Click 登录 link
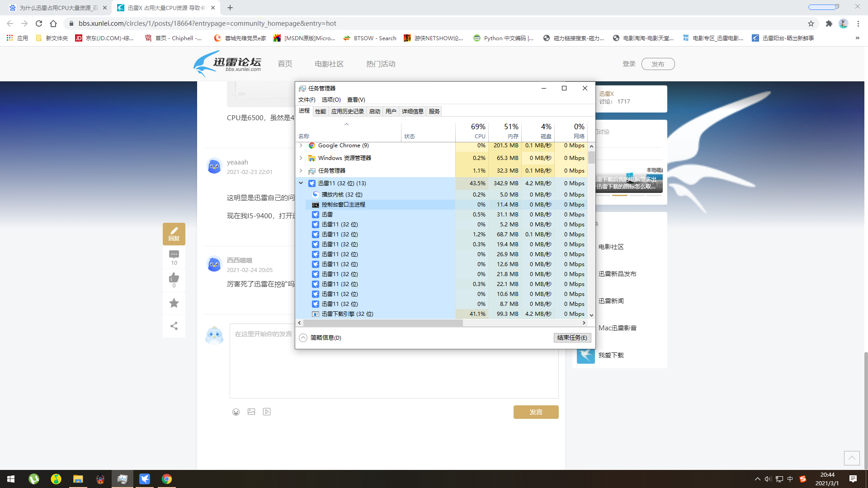The height and width of the screenshot is (488, 868). pyautogui.click(x=629, y=64)
